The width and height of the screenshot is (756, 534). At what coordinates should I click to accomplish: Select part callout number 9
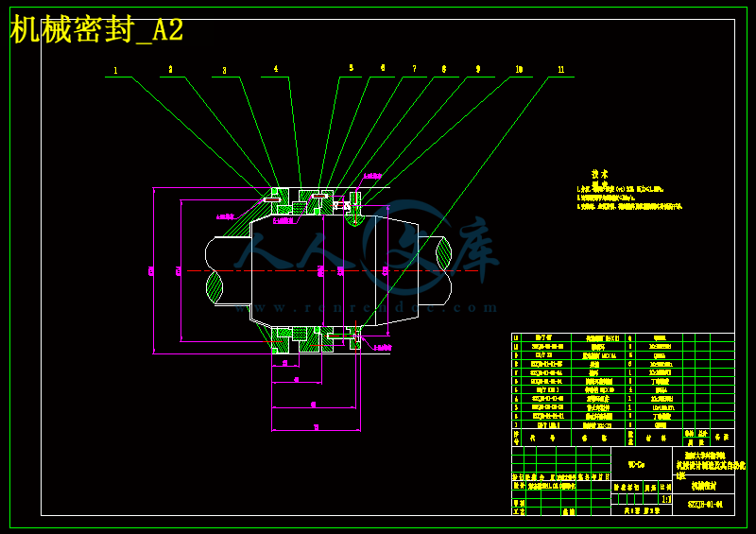(x=478, y=69)
